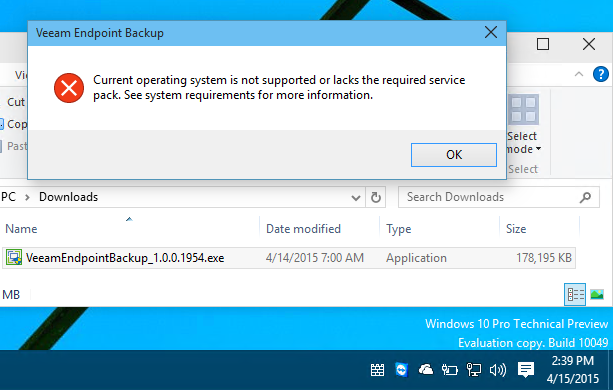
Task: Maximize the File Explorer window
Action: [x=543, y=44]
